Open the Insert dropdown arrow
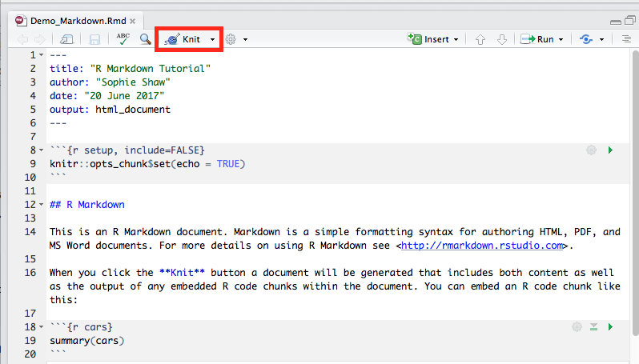 pyautogui.click(x=456, y=39)
